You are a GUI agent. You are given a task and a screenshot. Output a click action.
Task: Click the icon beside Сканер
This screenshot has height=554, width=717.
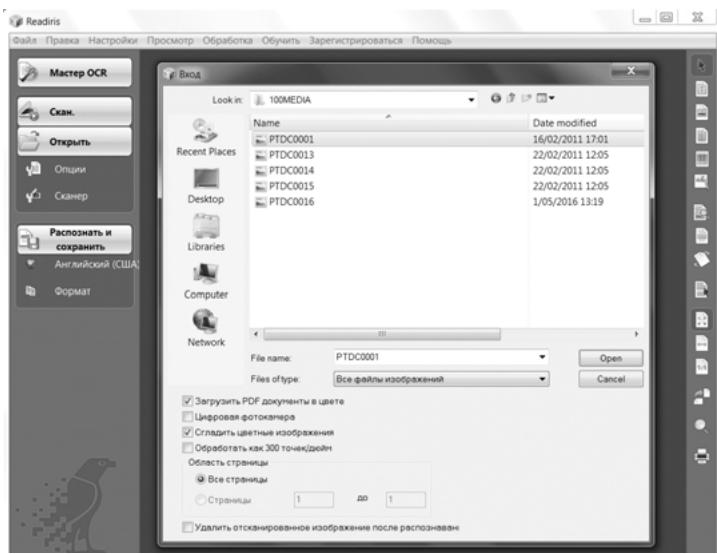pos(33,196)
